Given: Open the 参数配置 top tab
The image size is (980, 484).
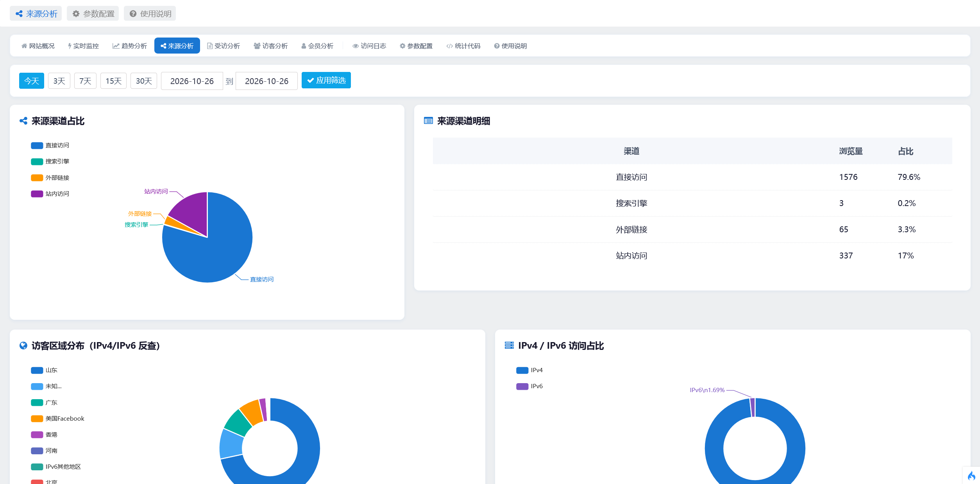Looking at the screenshot, I should (93, 14).
